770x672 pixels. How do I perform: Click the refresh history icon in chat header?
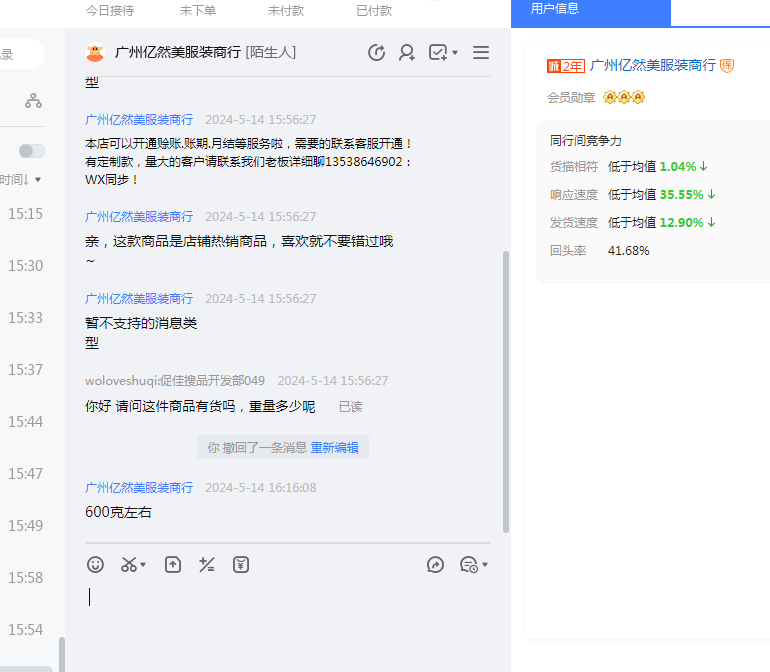(377, 53)
